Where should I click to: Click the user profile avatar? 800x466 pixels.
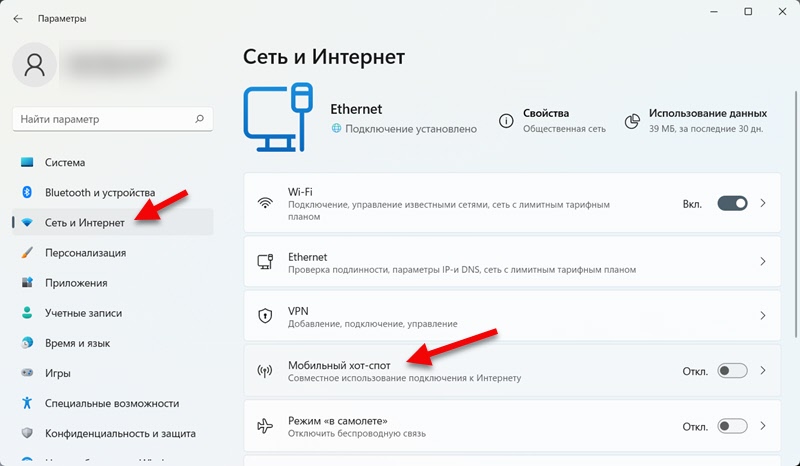coord(35,65)
